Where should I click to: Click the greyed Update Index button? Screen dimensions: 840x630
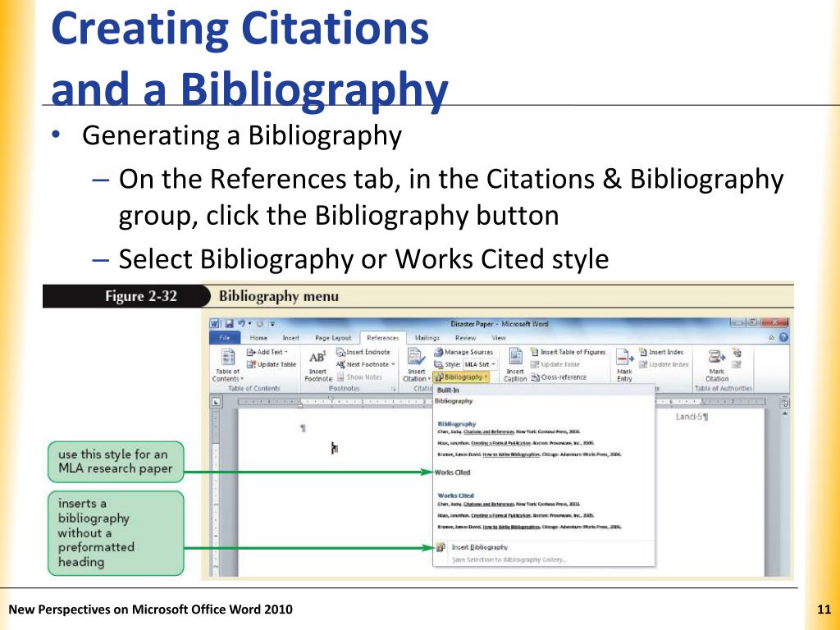coord(663,364)
